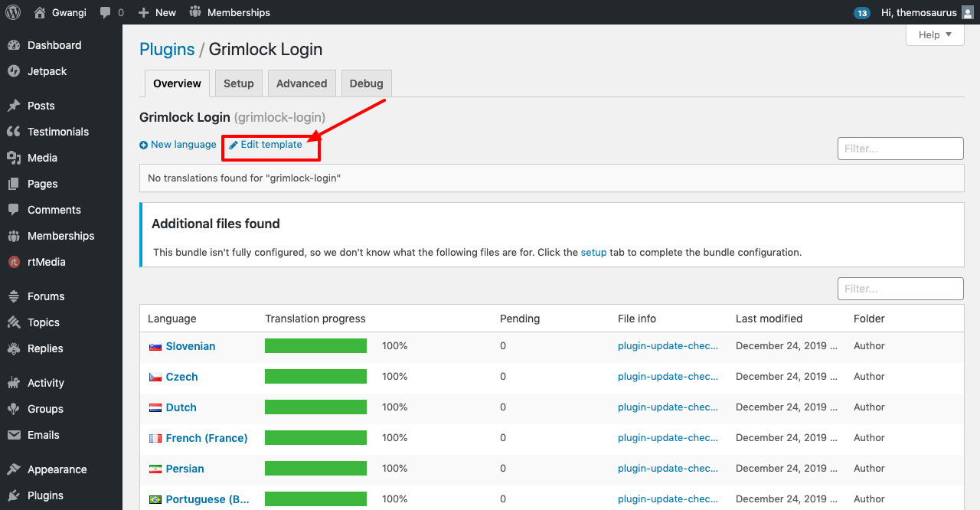Click the Slovenian flag icon
Image resolution: width=980 pixels, height=510 pixels.
click(155, 346)
